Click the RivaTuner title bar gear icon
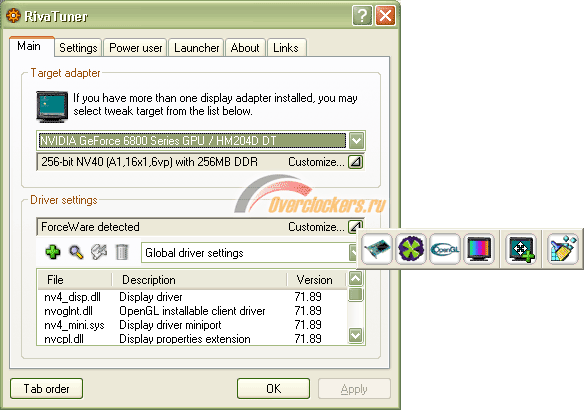The height and width of the screenshot is (410, 584). (x=13, y=16)
